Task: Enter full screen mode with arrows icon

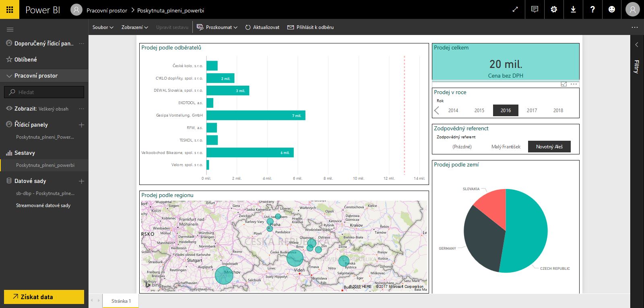Action: [x=515, y=9]
